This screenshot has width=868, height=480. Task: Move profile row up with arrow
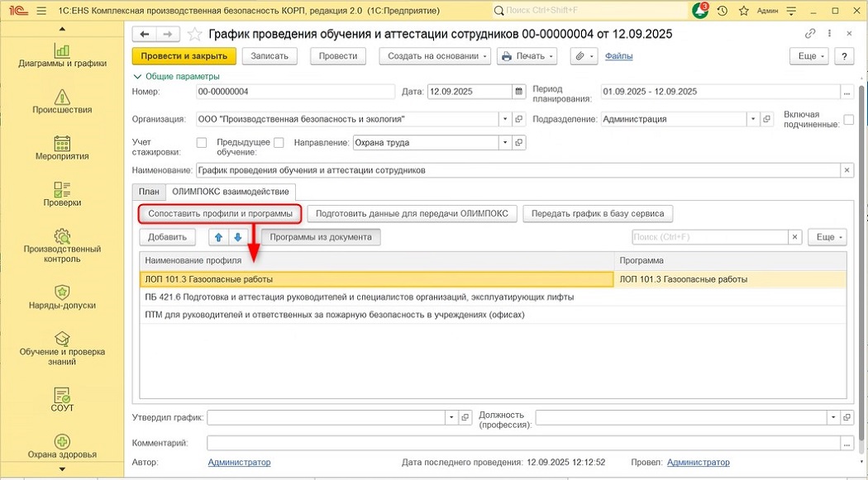218,237
